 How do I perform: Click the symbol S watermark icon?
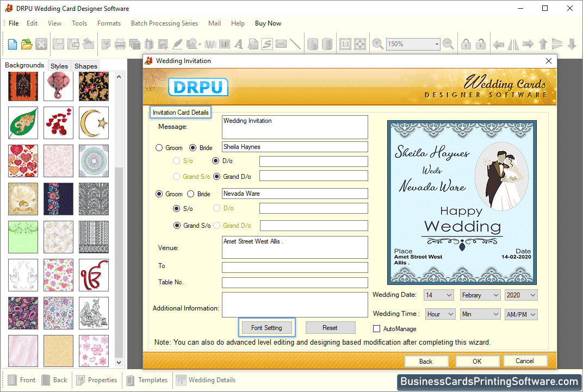pyautogui.click(x=267, y=44)
